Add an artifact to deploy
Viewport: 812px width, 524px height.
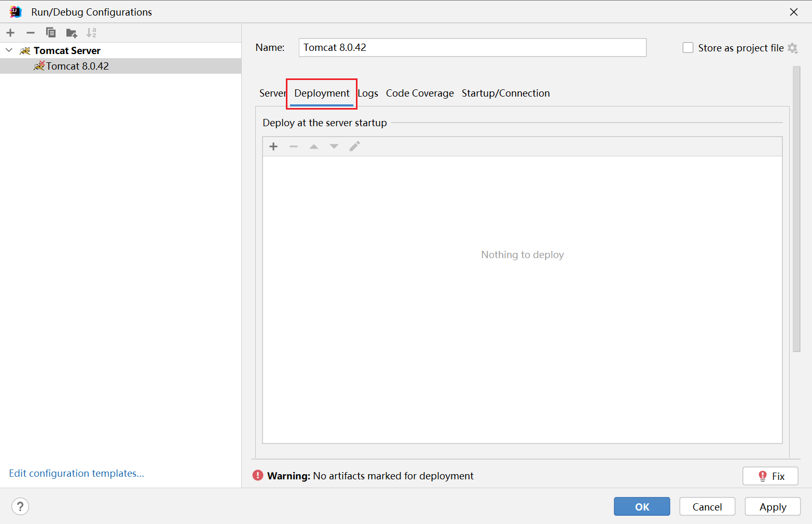click(273, 146)
